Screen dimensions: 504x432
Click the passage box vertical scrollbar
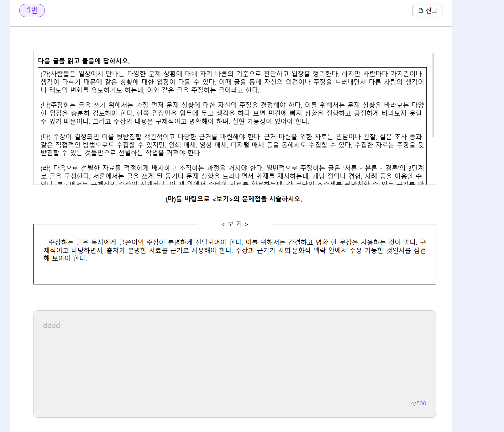click(x=433, y=95)
